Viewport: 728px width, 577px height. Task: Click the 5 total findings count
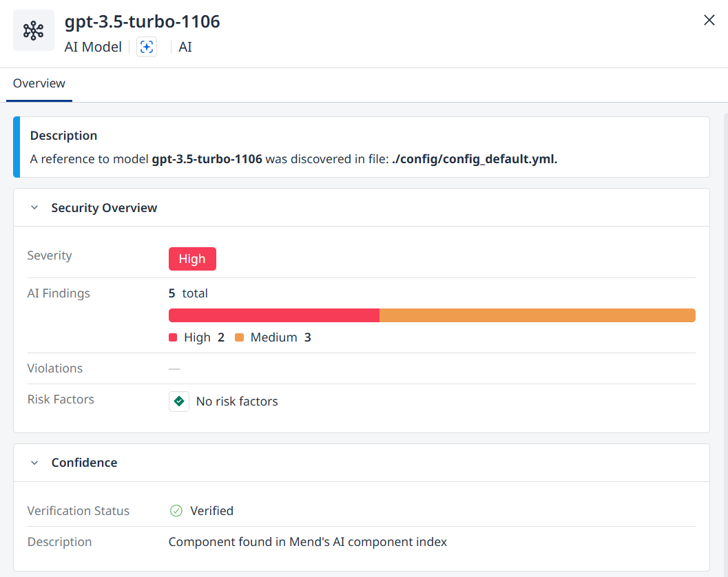188,293
